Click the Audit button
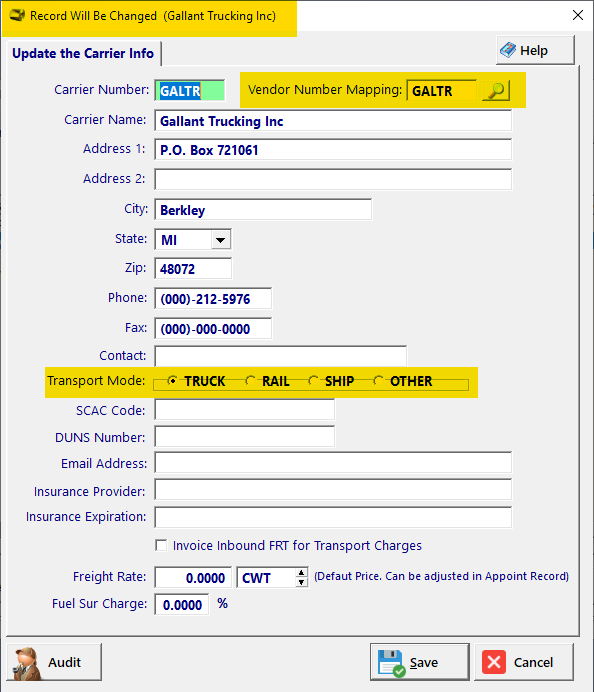 click(x=54, y=662)
